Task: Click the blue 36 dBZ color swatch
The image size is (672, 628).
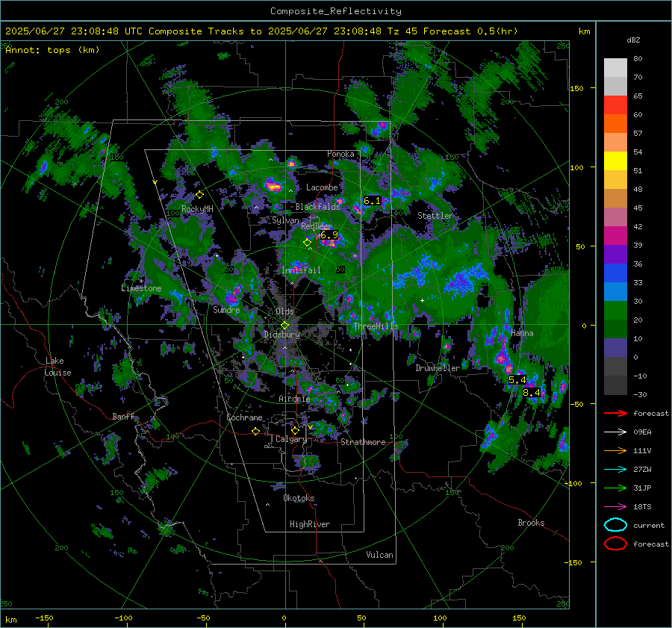Action: [615, 273]
